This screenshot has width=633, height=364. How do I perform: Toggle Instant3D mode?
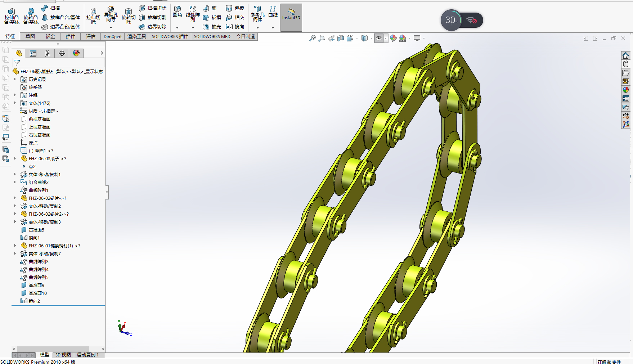click(x=291, y=18)
